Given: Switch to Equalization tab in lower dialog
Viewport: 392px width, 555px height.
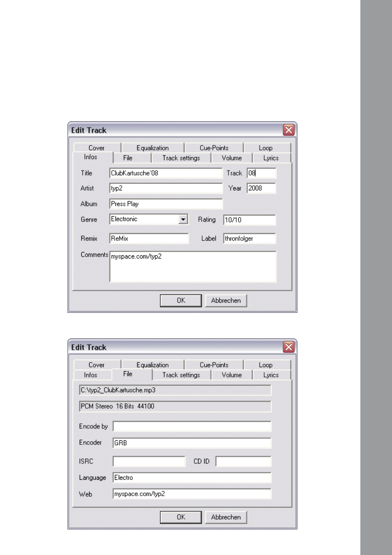Looking at the screenshot, I should coord(152,365).
